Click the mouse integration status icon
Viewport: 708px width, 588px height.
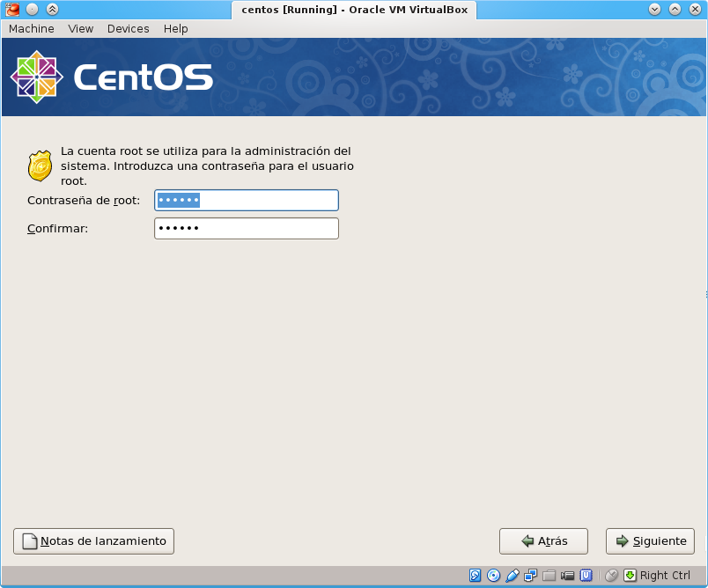coord(611,576)
